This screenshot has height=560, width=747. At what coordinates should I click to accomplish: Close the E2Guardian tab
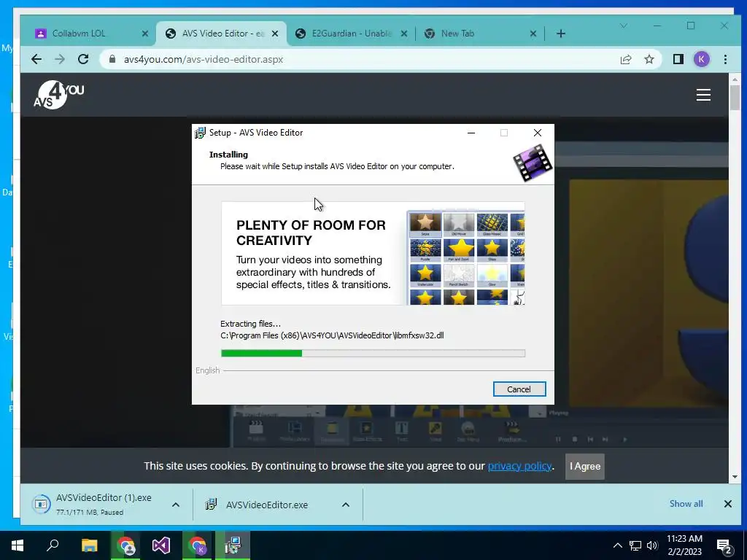[403, 34]
